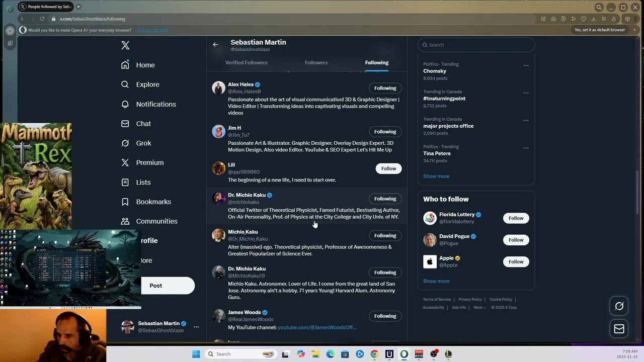Click the browser address bar URL

click(93, 19)
